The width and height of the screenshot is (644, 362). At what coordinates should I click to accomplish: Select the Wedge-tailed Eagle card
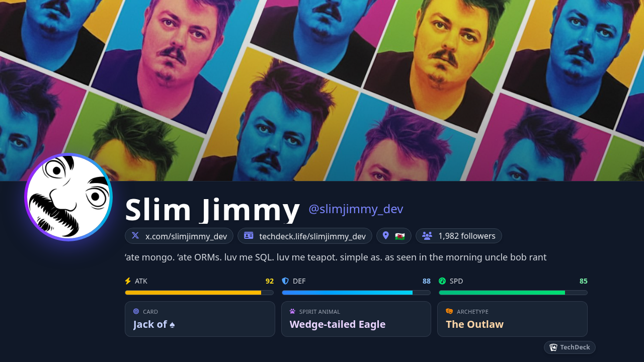356,319
